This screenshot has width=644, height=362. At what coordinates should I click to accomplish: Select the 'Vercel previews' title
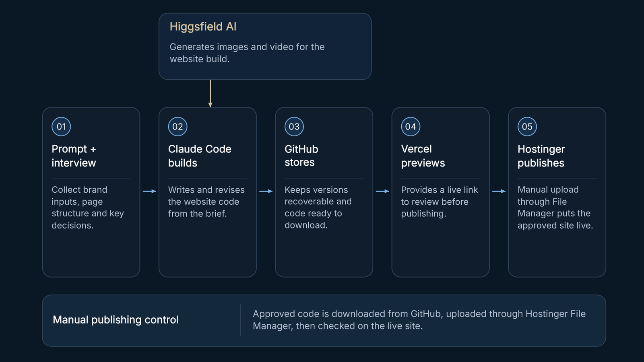click(423, 156)
